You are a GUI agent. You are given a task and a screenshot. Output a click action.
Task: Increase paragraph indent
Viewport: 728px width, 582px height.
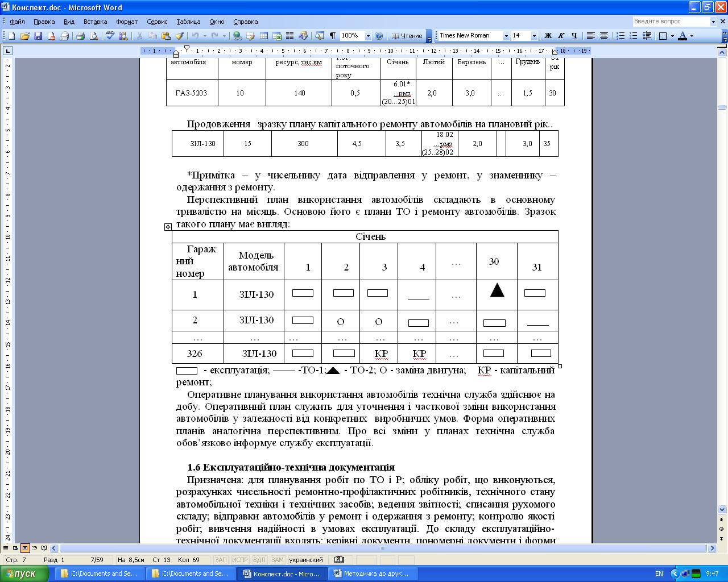tap(647, 36)
